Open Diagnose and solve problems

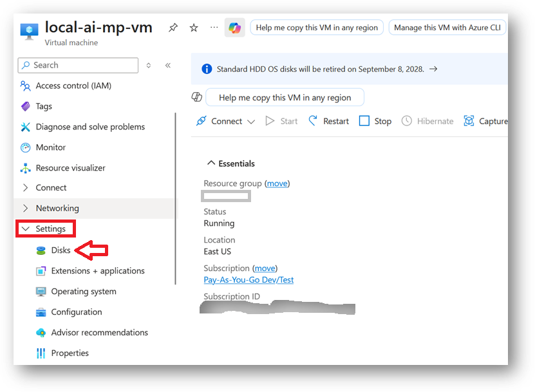coord(90,127)
